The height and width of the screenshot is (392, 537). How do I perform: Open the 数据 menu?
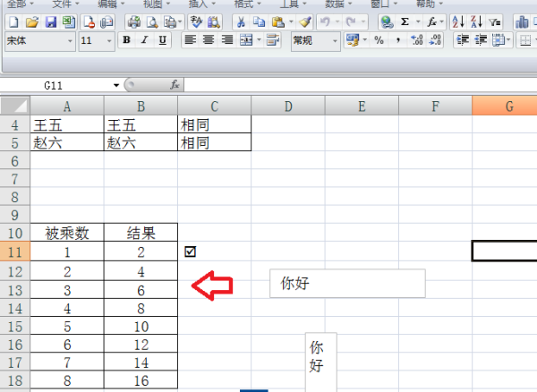pos(338,4)
